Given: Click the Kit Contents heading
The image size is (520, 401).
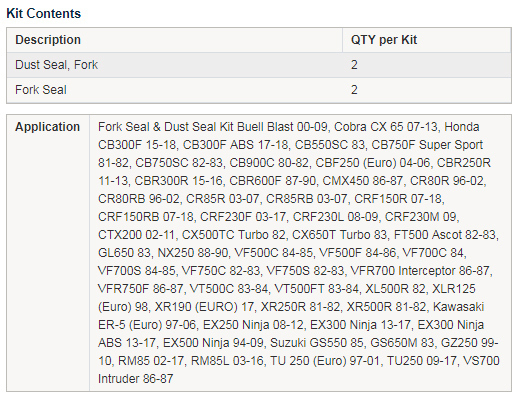Looking at the screenshot, I should point(44,14).
